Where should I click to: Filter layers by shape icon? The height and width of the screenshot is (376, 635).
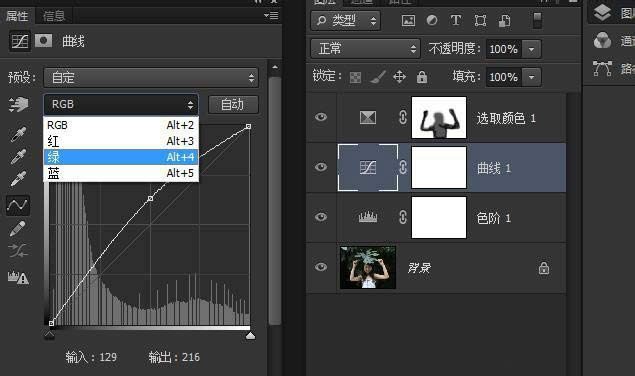tap(480, 20)
